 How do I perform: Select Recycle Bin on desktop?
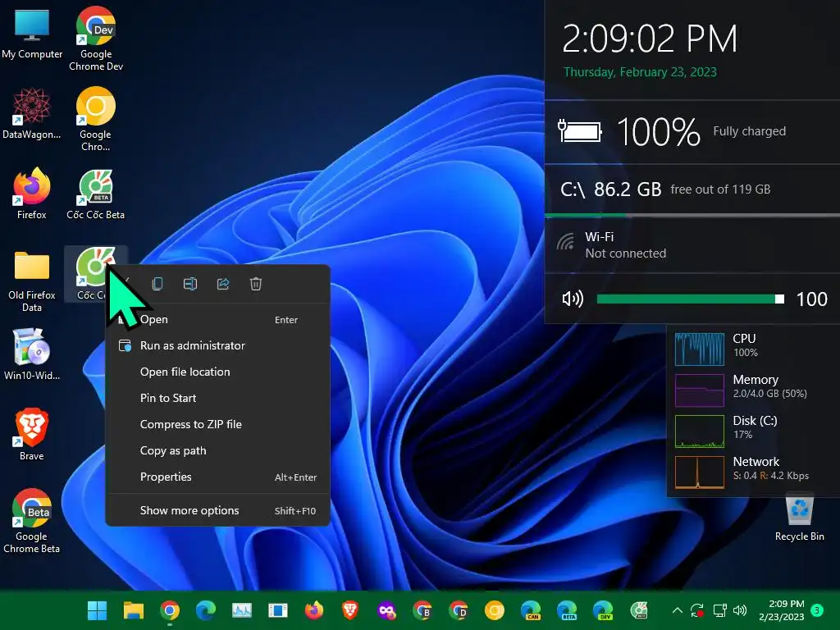799,518
